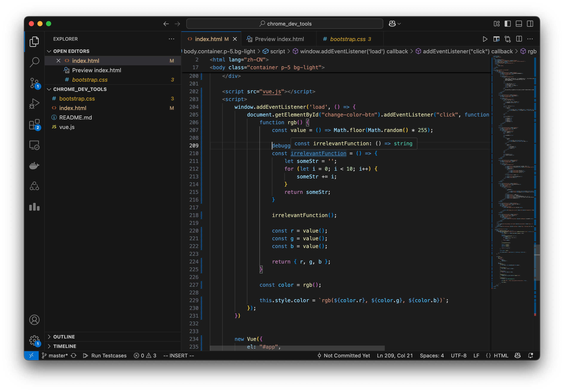Expand the OUTLINE section
The width and height of the screenshot is (564, 392).
(64, 337)
